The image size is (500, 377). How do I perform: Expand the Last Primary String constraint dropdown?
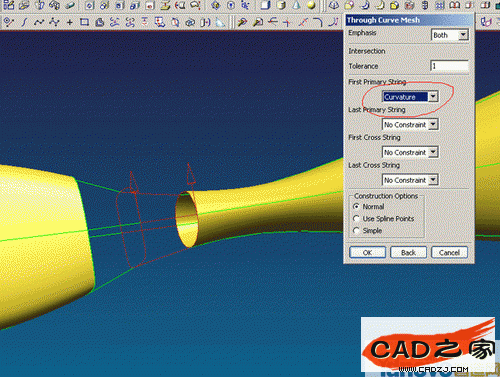click(x=410, y=125)
